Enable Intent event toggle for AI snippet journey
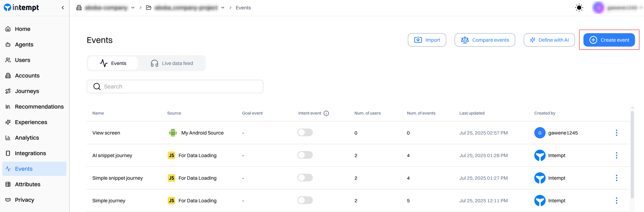 click(305, 155)
